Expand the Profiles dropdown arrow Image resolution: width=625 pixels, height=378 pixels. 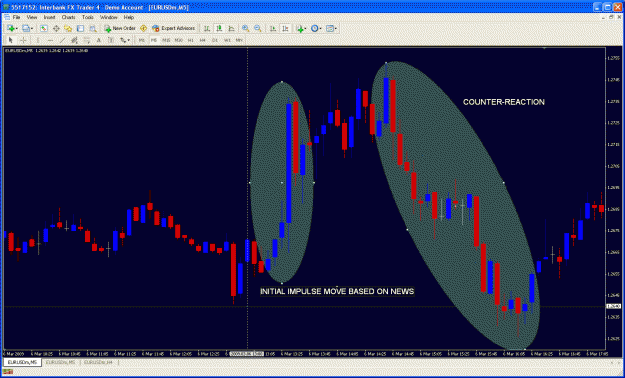click(x=32, y=28)
